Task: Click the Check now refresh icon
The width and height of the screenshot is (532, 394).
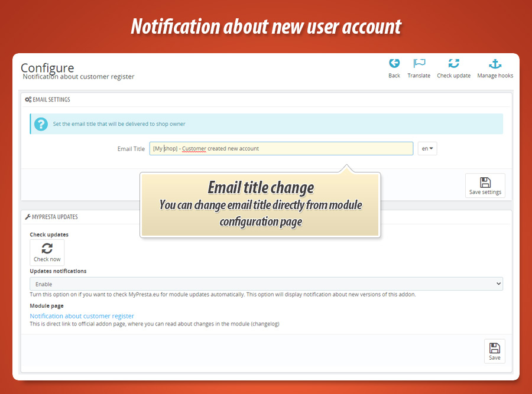Action: [47, 249]
